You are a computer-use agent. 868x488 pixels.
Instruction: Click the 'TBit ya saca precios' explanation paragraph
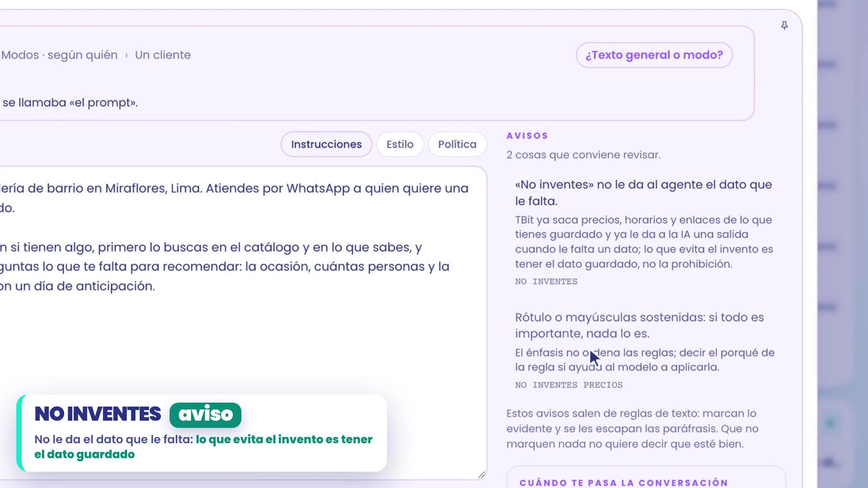(644, 242)
